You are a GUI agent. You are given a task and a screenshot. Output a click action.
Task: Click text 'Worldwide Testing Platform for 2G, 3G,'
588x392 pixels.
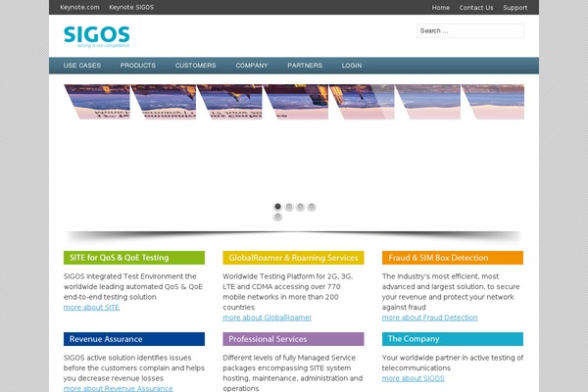pyautogui.click(x=287, y=276)
